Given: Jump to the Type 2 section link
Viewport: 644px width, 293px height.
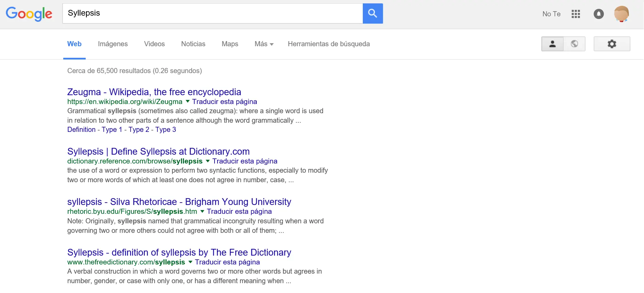Looking at the screenshot, I should coord(139,130).
